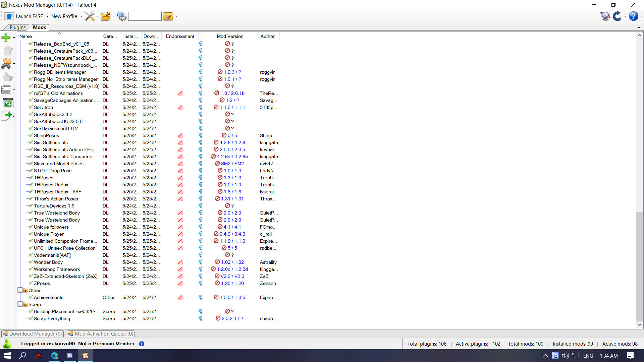Open dropdown arrow next to folder icon
This screenshot has width=644, height=362.
tap(114, 16)
